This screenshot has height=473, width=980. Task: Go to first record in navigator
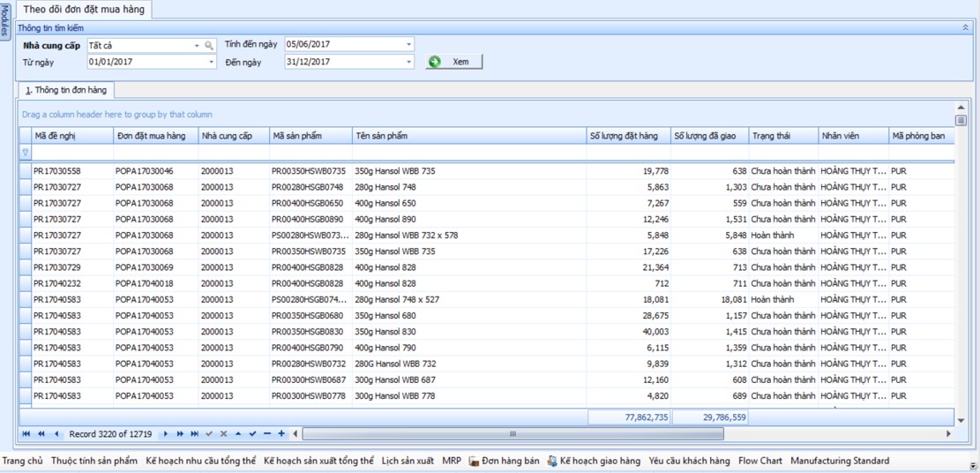[26, 433]
